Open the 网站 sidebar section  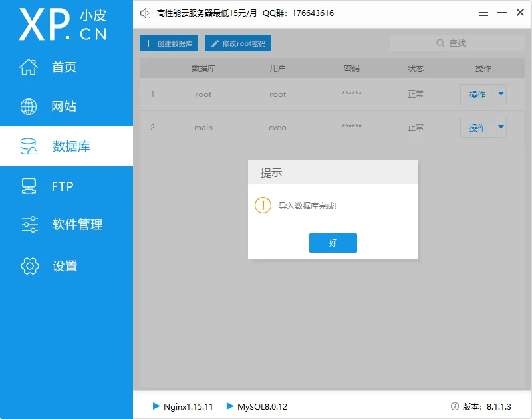pos(64,106)
